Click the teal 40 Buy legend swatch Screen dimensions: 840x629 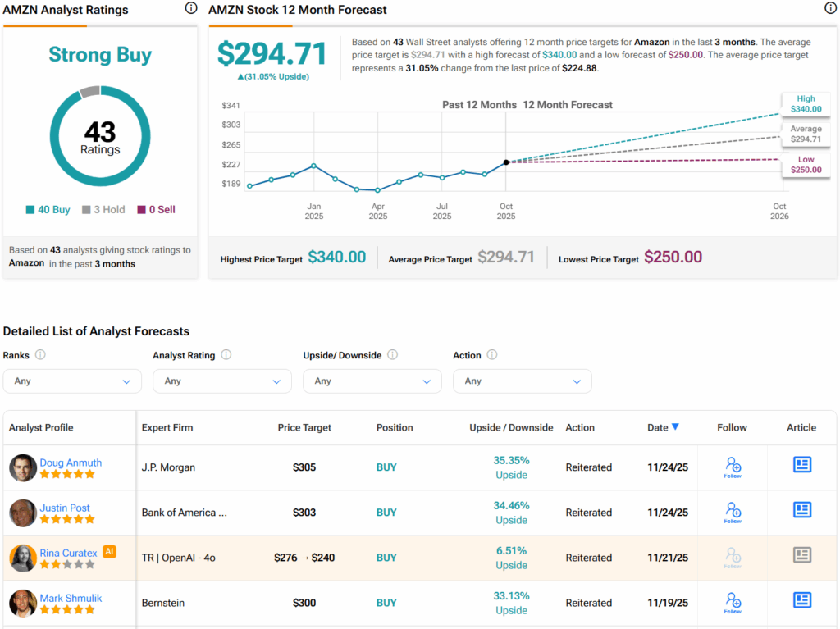30,210
